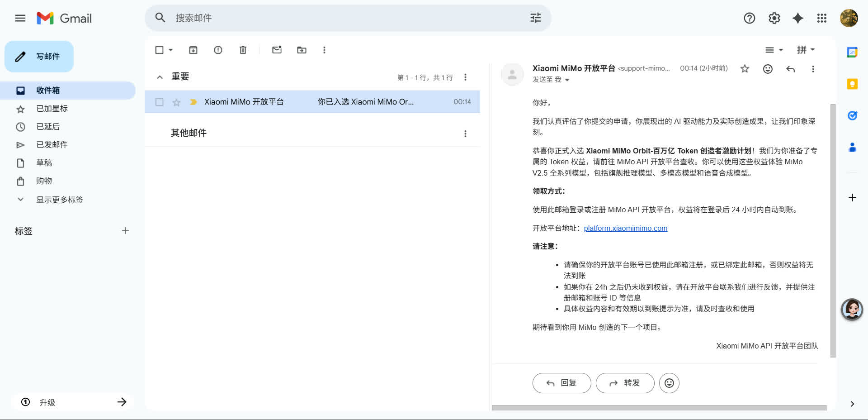The image size is (868, 420).
Task: Open the select dropdown arrow next to checkbox
Action: [171, 50]
